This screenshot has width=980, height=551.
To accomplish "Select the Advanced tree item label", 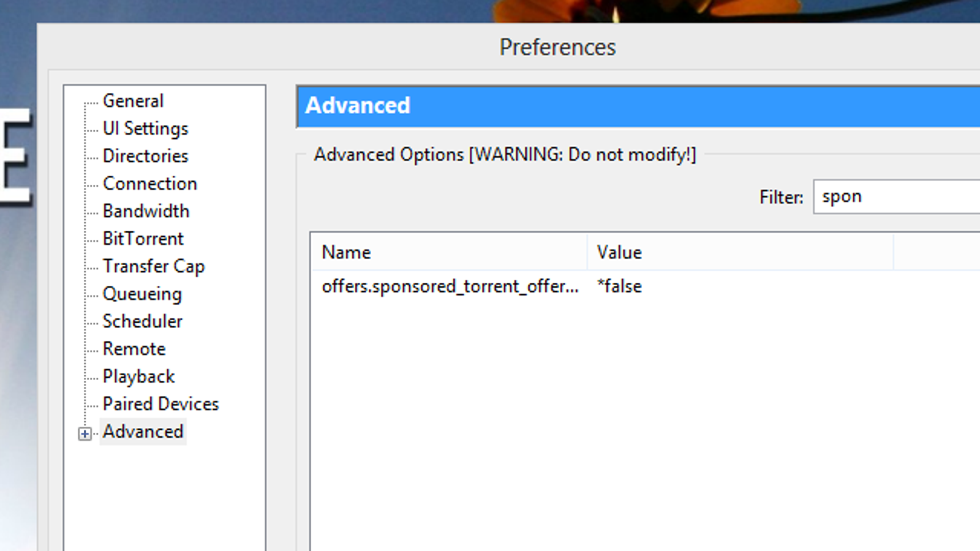I will point(143,431).
